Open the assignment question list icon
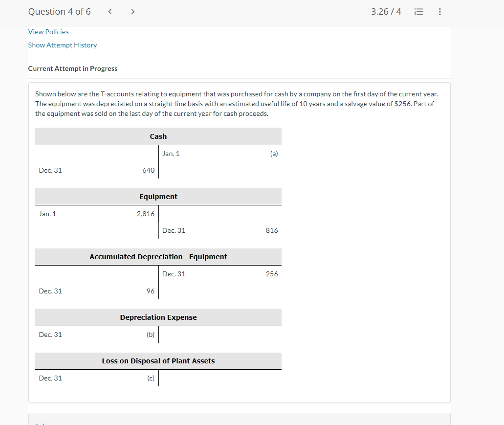The image size is (504, 425). [x=418, y=11]
